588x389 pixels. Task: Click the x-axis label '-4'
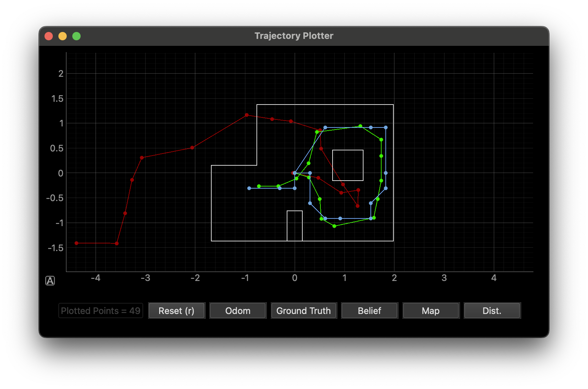coord(96,278)
